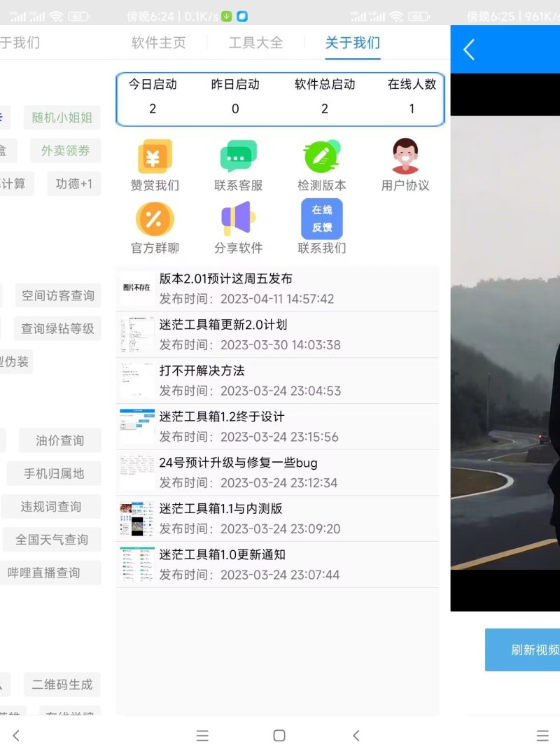Tap the 随机小姐姐 tool button
The height and width of the screenshot is (756, 560).
[62, 118]
